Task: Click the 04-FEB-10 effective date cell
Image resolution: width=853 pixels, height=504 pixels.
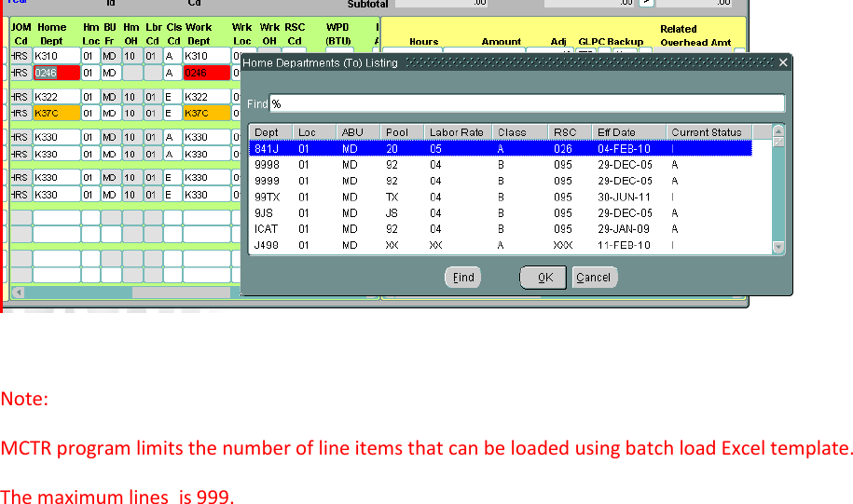Action: (x=624, y=148)
